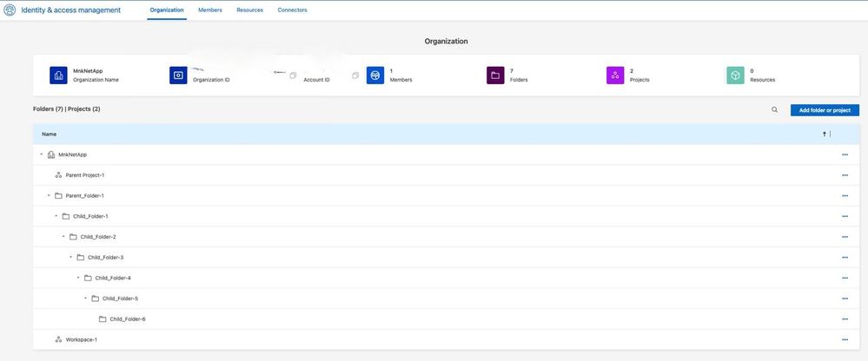Open options menu for Parent_Folder-1 row
Viewport: 868px width, 361px height.
coord(845,196)
